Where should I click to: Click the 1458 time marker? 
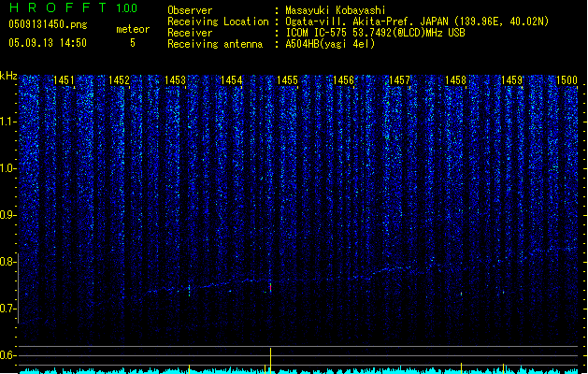455,79
